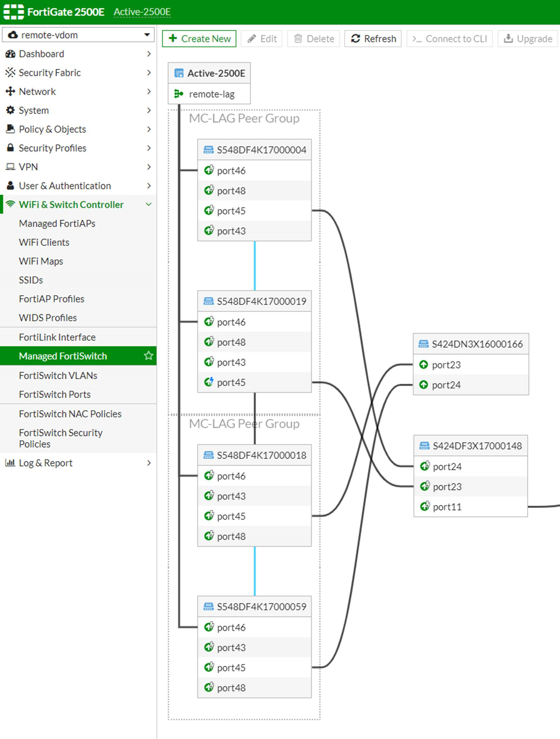Open the remote-vdom dropdown
560x739 pixels.
147,35
